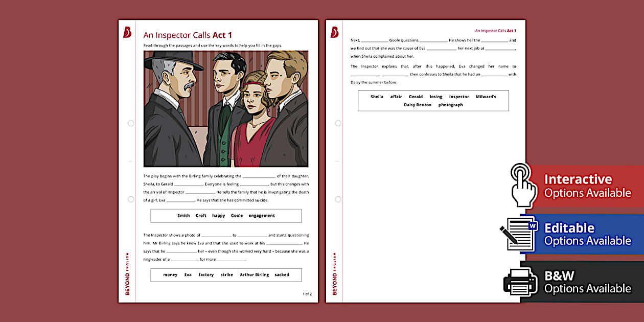This screenshot has width=644, height=322.
Task: Click the Act 1 header on the right page
Action: point(495,30)
